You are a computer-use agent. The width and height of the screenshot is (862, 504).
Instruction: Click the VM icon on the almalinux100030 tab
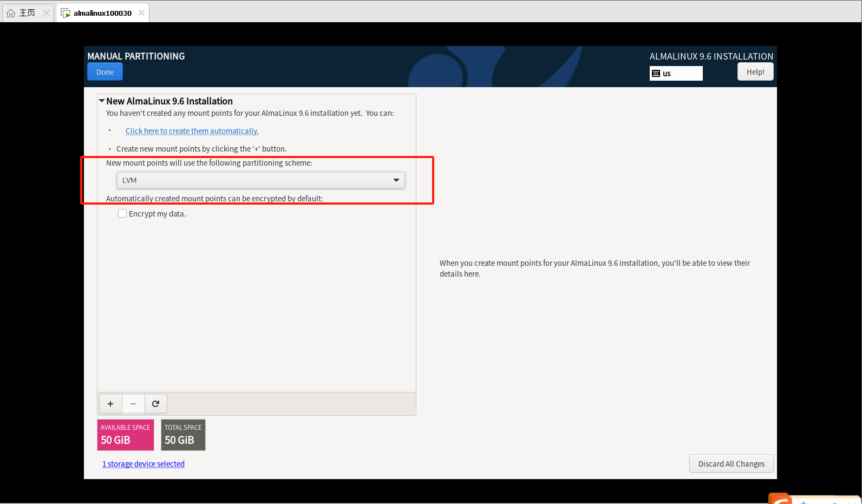coord(66,13)
